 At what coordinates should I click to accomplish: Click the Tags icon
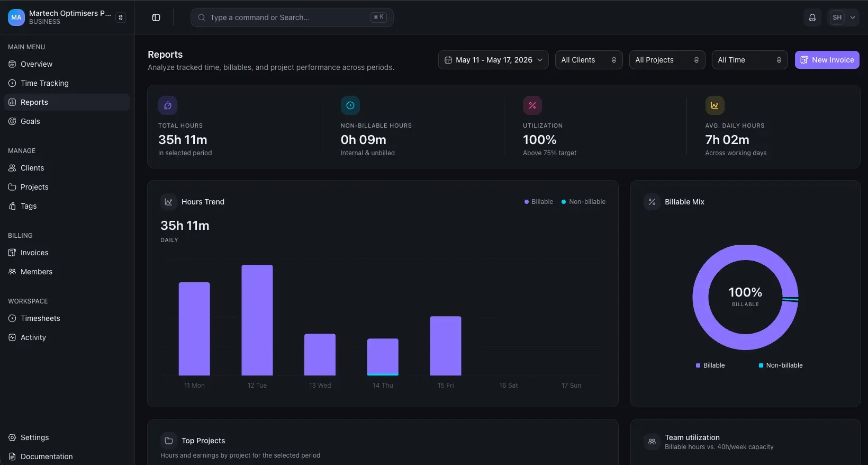[x=12, y=206]
